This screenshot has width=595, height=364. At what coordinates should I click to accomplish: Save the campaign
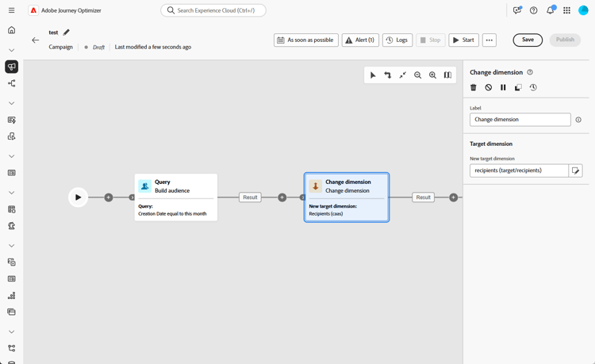coord(528,40)
